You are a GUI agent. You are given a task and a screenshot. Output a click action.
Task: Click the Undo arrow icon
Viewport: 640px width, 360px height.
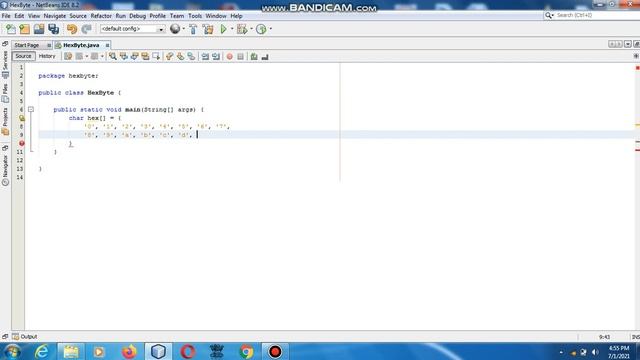72,29
